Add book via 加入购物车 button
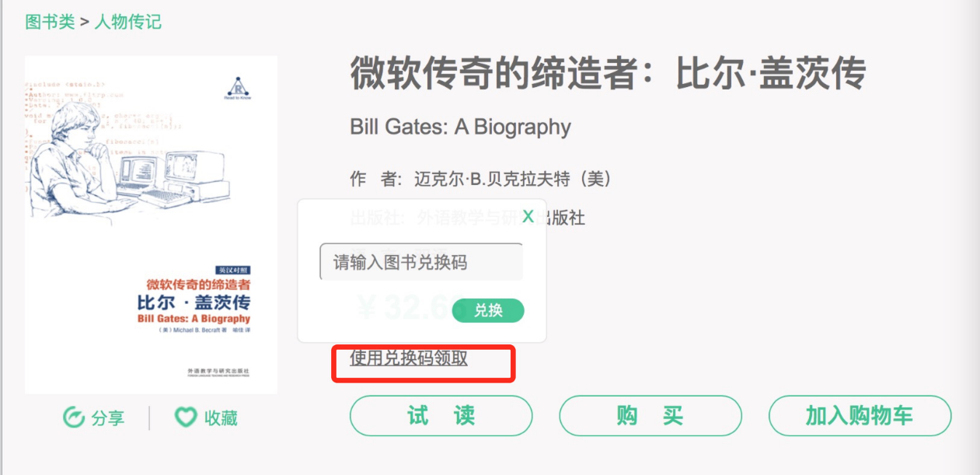 coord(860,416)
